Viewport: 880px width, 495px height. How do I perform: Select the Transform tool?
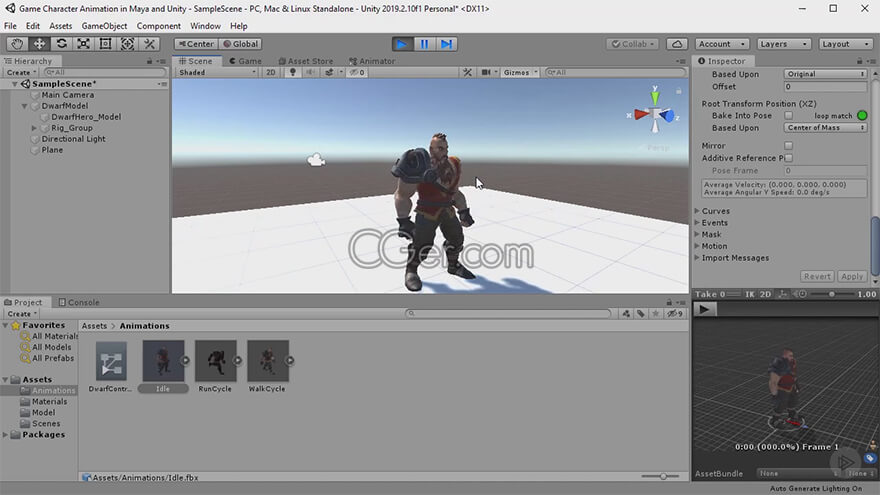tap(127, 44)
